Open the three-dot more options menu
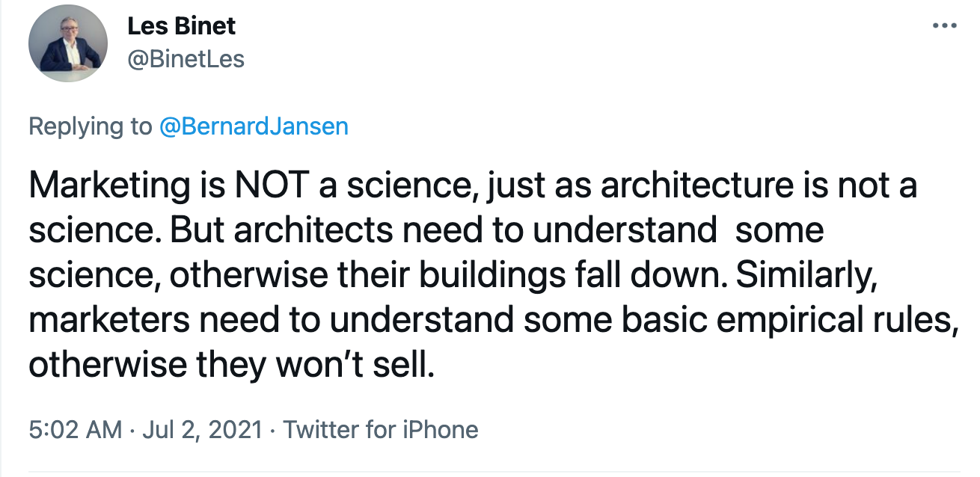Image resolution: width=980 pixels, height=477 pixels. [945, 26]
